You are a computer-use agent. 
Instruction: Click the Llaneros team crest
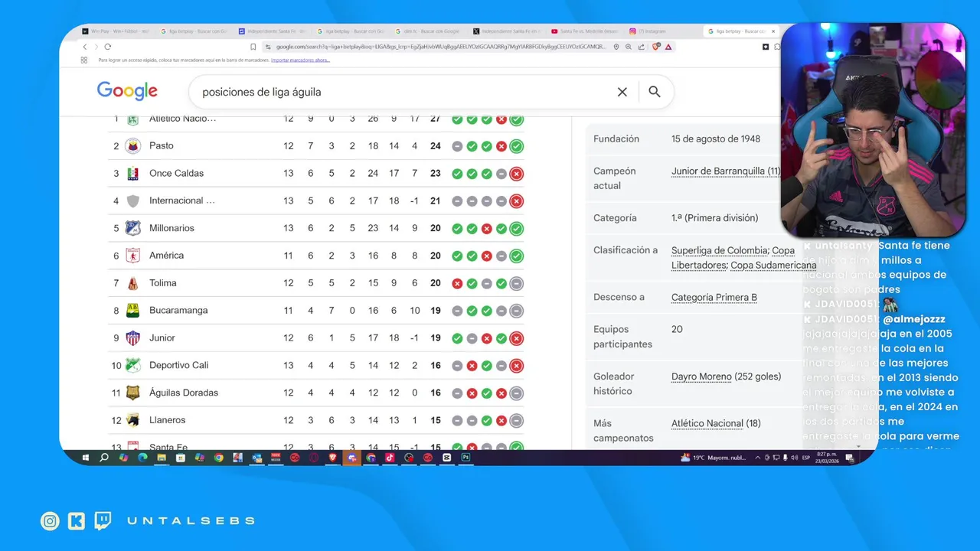(133, 420)
